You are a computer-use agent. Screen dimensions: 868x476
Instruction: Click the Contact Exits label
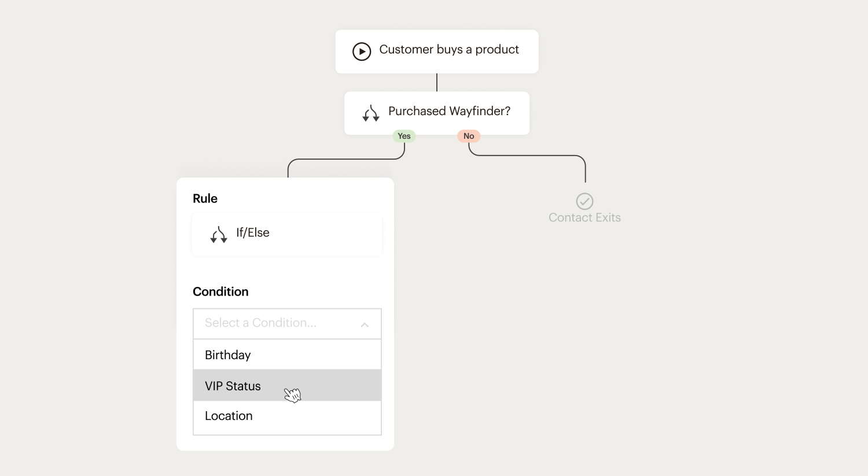(584, 218)
